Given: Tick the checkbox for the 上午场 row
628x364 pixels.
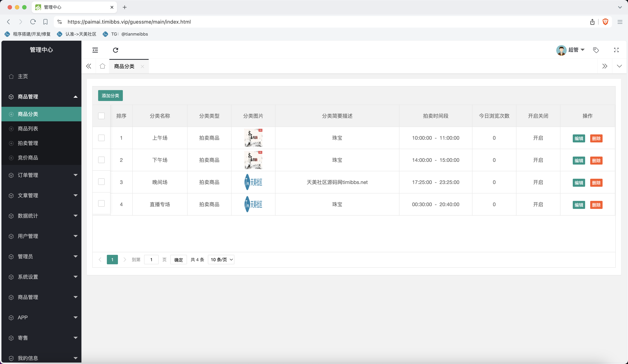Looking at the screenshot, I should point(101,138).
